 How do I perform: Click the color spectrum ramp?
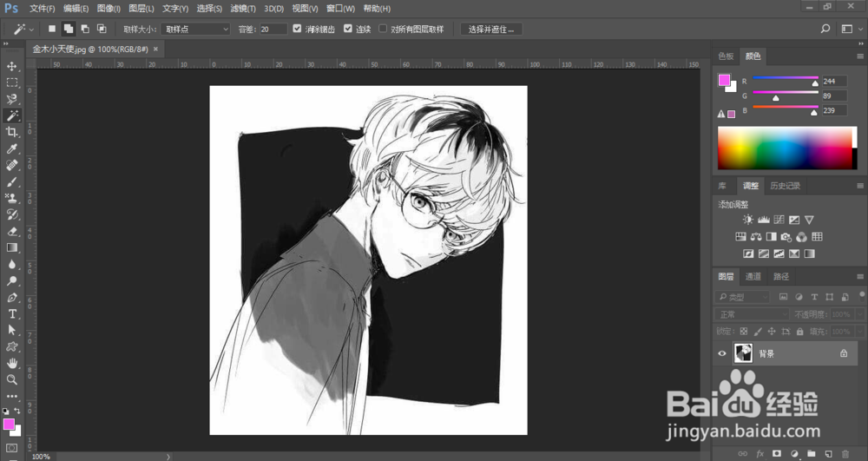click(787, 148)
